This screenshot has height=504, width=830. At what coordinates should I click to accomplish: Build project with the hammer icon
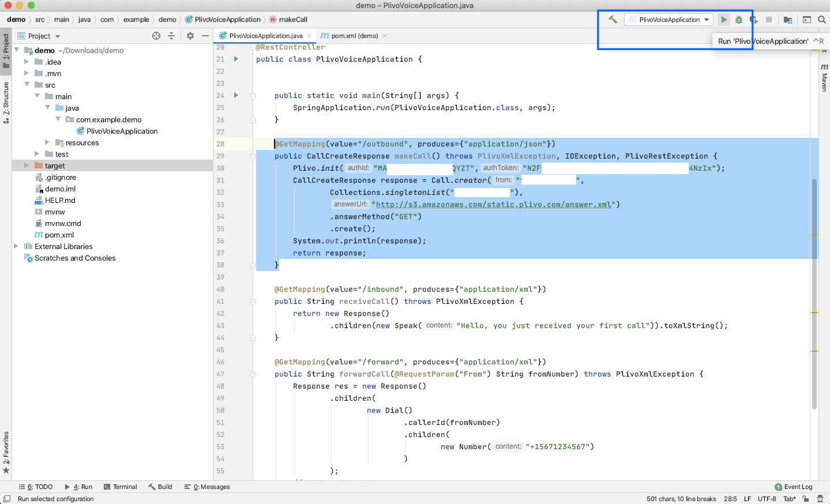[x=613, y=20]
